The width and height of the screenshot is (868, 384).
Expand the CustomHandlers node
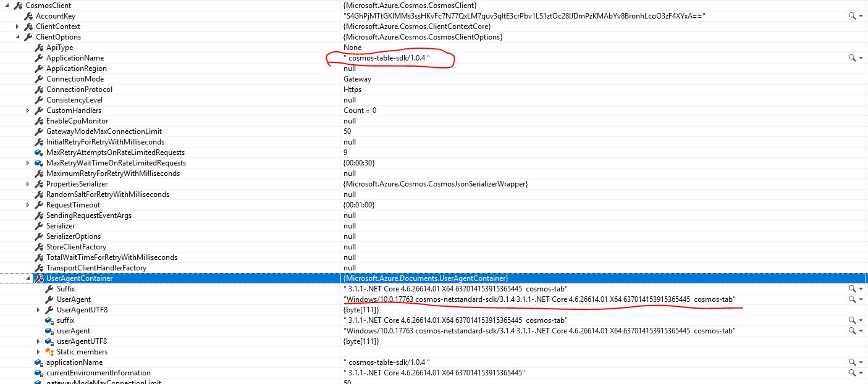(x=28, y=110)
